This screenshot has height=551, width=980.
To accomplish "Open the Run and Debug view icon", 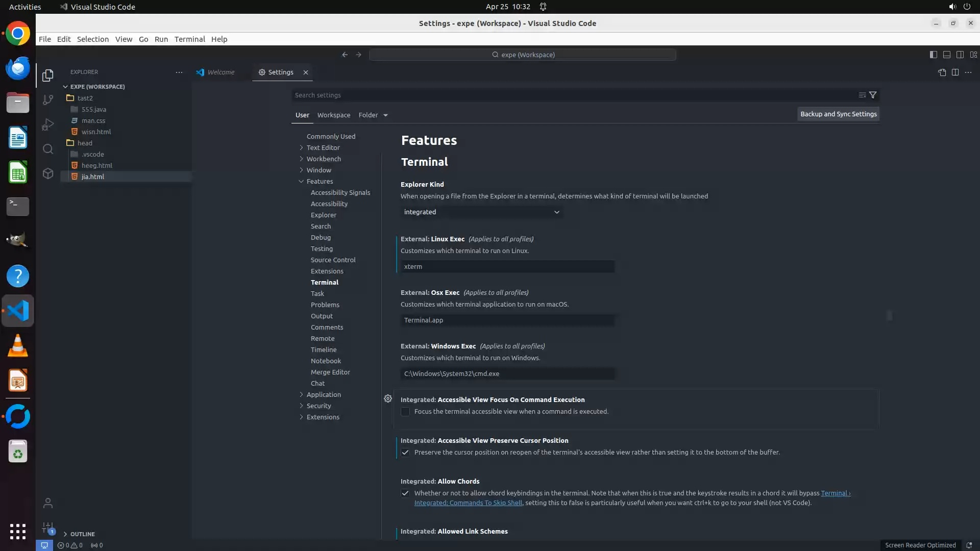I will tap(48, 124).
